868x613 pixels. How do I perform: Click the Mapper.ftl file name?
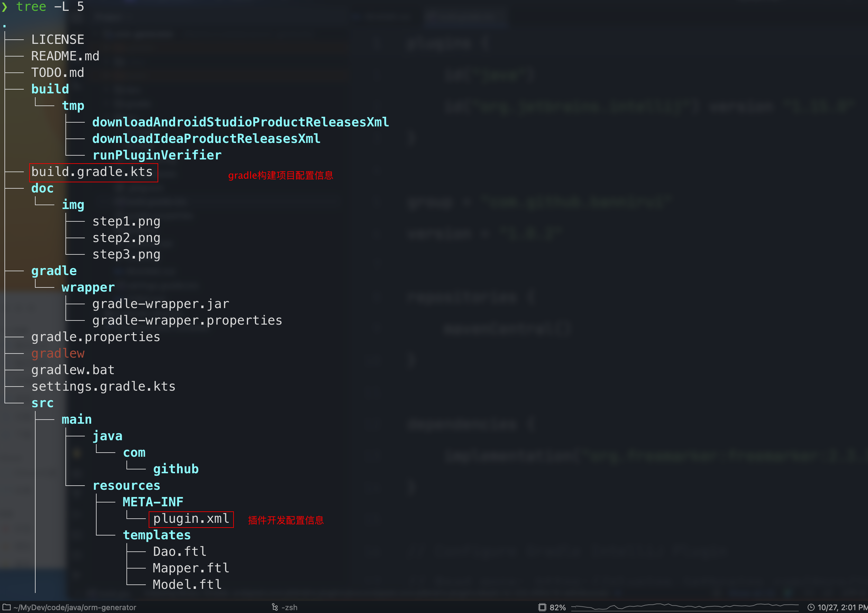click(x=191, y=568)
